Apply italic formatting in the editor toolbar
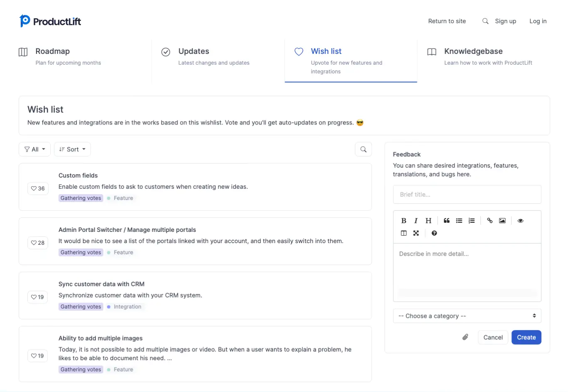Screen dimensions: 568x392 click(x=416, y=221)
